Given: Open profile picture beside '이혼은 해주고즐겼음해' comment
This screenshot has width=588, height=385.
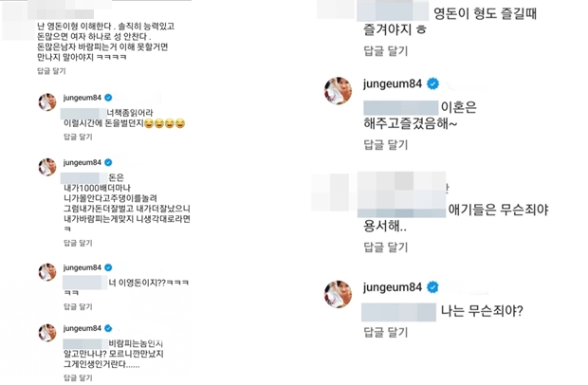Looking at the screenshot, I should 338,91.
